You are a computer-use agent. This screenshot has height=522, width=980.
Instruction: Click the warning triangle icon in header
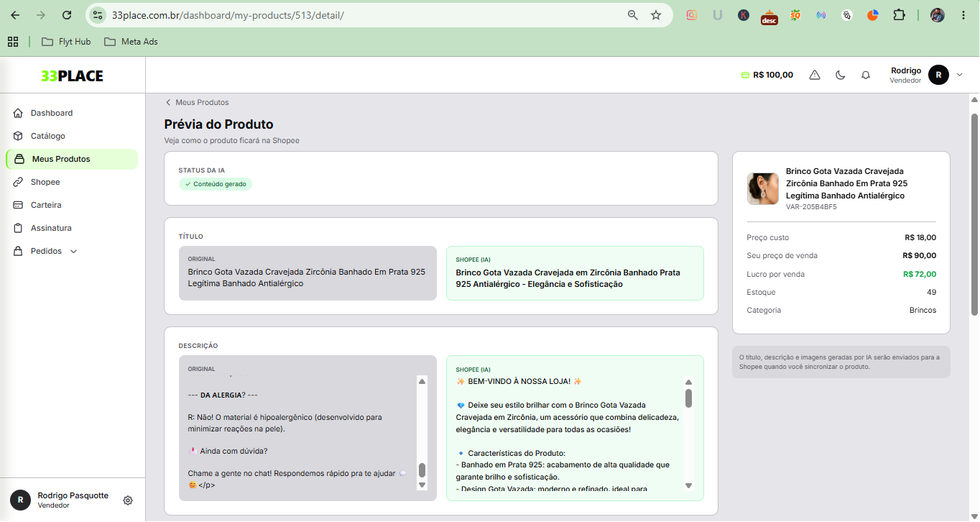815,75
